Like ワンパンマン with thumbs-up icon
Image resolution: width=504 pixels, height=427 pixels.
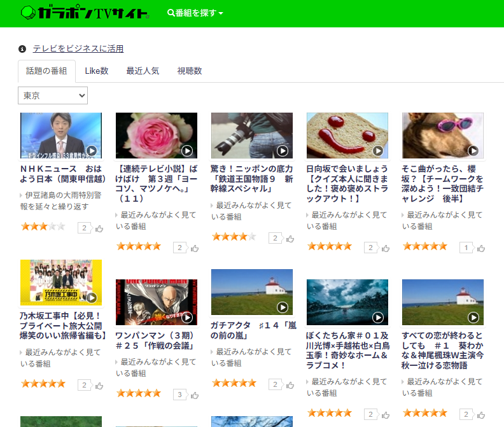[x=195, y=395]
